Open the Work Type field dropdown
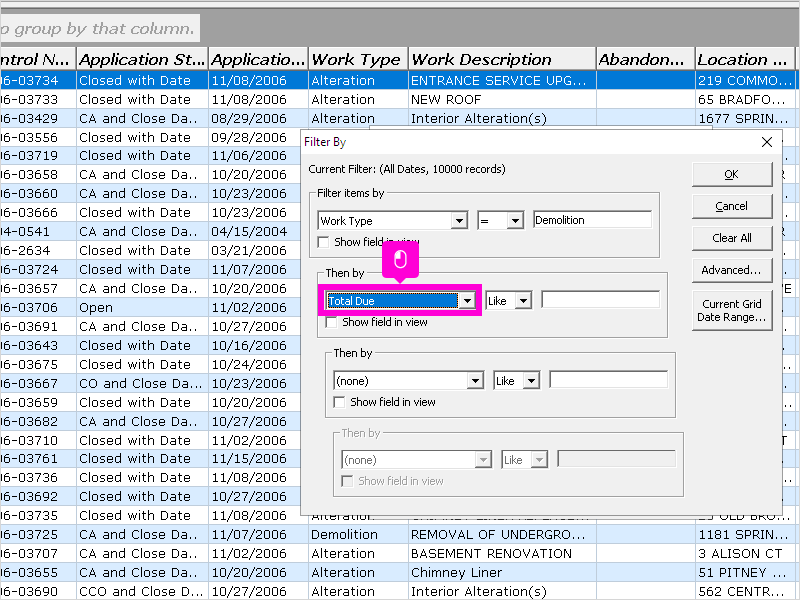This screenshot has height=600, width=800. pos(459,220)
